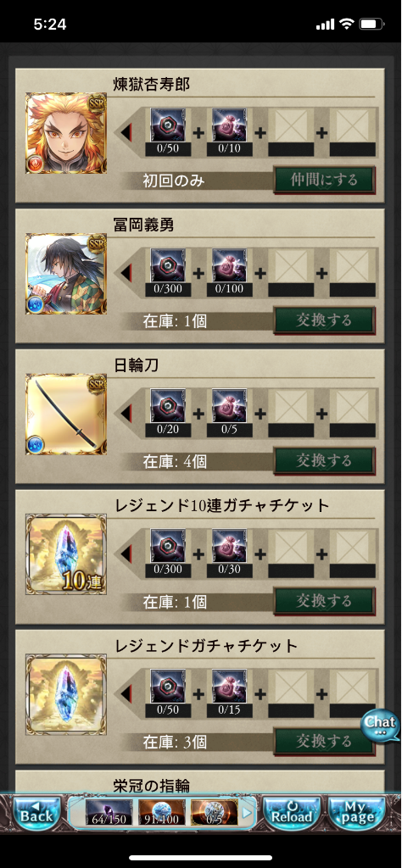Select the レジェンド10連ガチャチケット crystal icon
The image size is (402, 868).
(x=66, y=554)
